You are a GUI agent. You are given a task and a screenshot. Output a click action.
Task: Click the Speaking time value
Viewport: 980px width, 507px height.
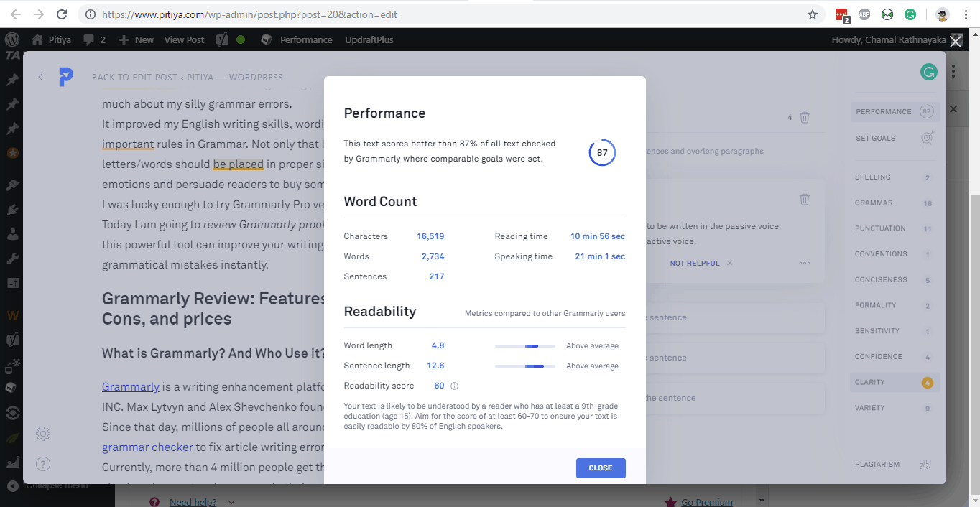[x=600, y=256]
